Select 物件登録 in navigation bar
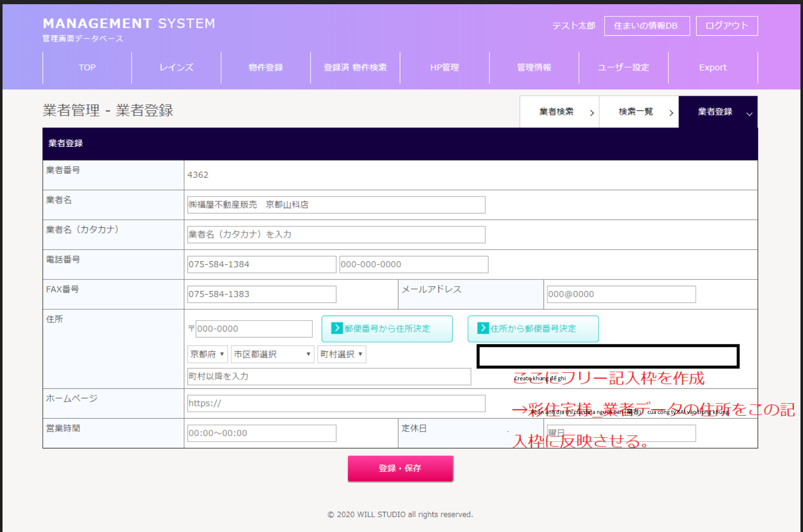Screen dimensions: 803x532 tap(266, 68)
